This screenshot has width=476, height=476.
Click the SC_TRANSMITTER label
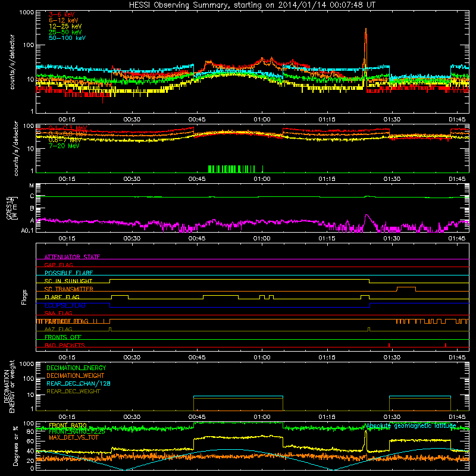coord(68,289)
